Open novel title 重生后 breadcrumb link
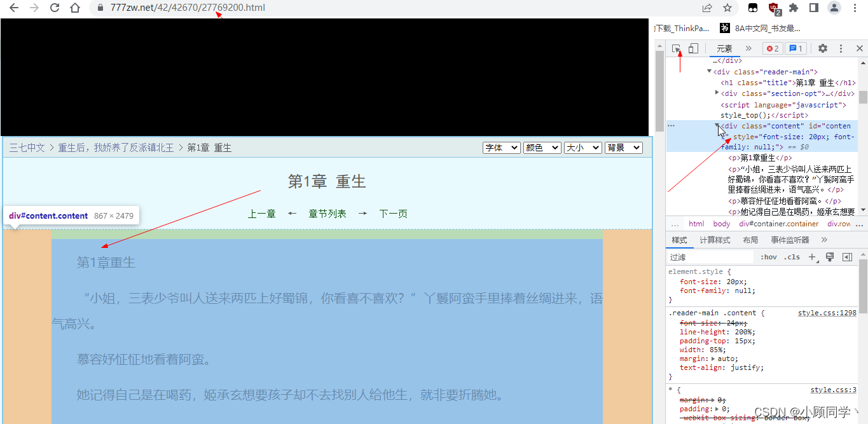868x424 pixels. 116,147
